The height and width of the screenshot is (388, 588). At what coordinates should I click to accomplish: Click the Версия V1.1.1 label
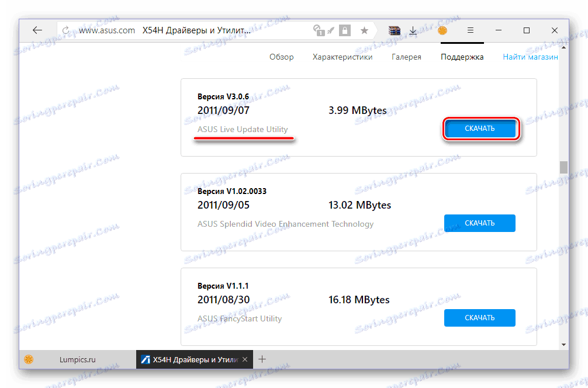coord(223,286)
